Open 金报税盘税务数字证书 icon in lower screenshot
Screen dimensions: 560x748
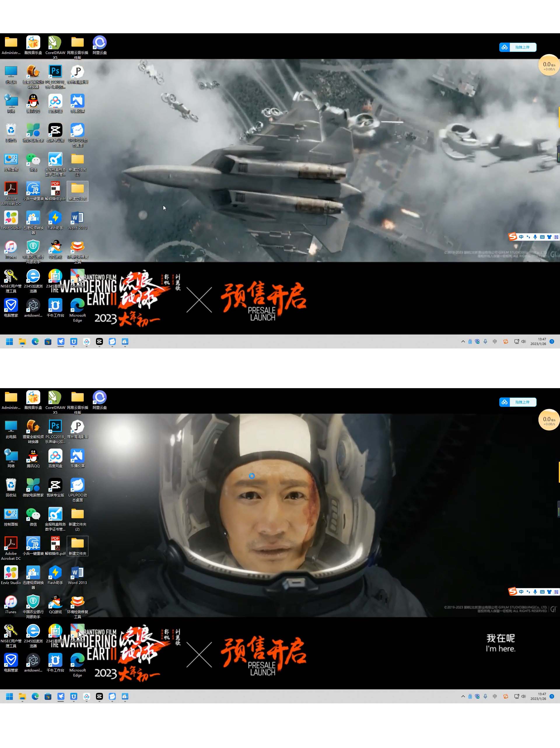tap(55, 519)
